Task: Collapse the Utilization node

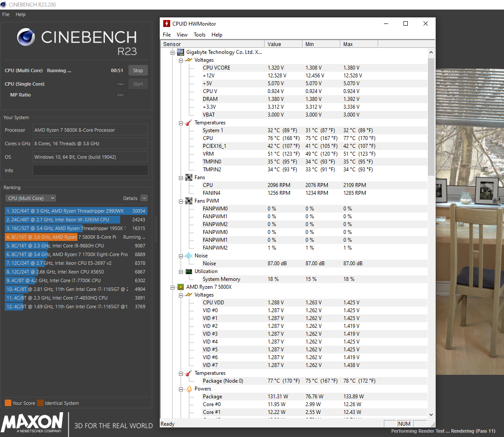Action: click(x=181, y=272)
